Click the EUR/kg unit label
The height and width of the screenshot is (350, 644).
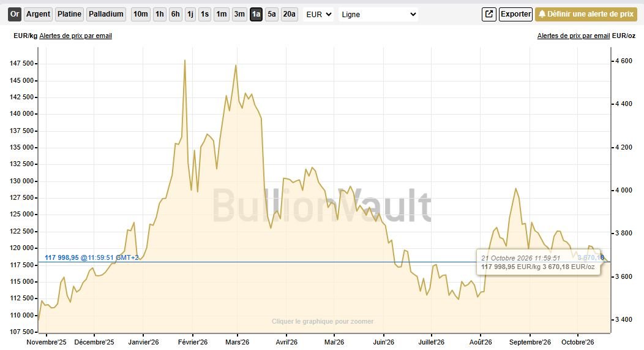[26, 36]
